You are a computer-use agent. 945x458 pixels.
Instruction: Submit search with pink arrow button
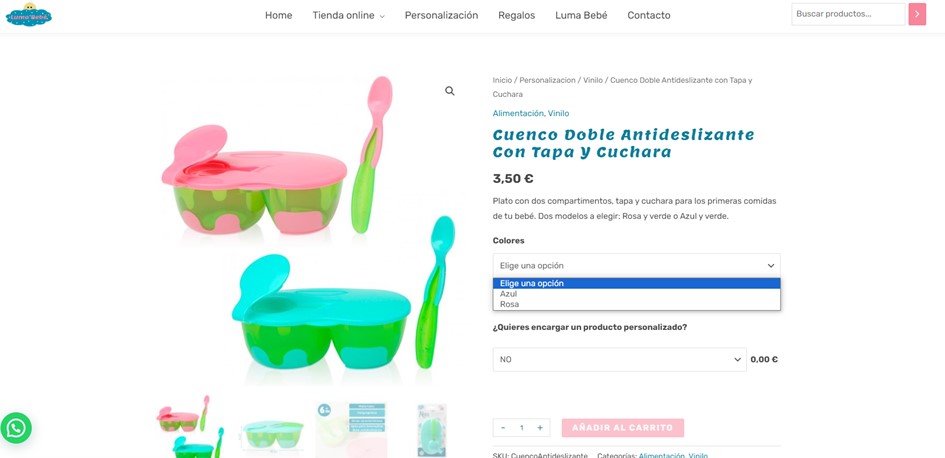(917, 14)
